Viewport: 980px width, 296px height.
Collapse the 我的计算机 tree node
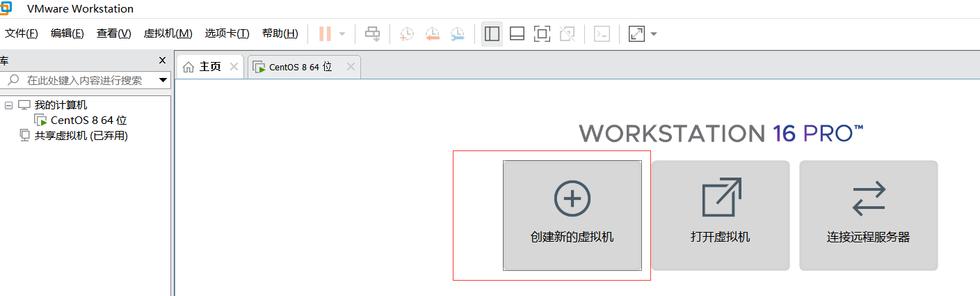pyautogui.click(x=8, y=105)
